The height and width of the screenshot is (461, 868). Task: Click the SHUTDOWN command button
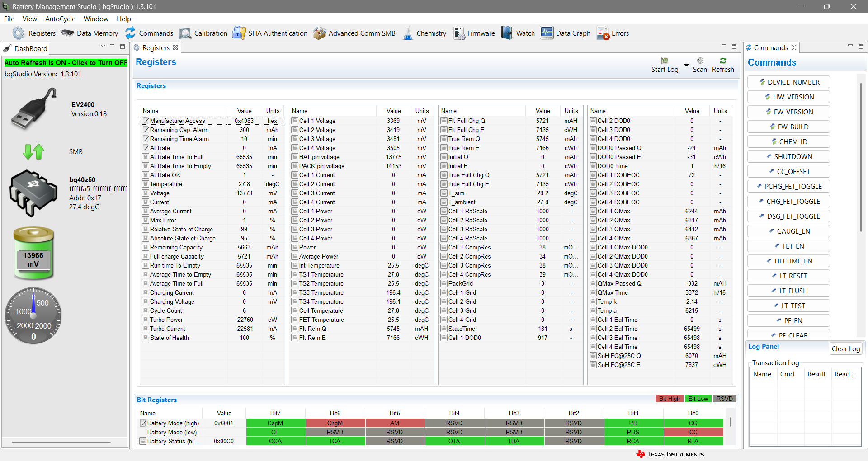[788, 156]
